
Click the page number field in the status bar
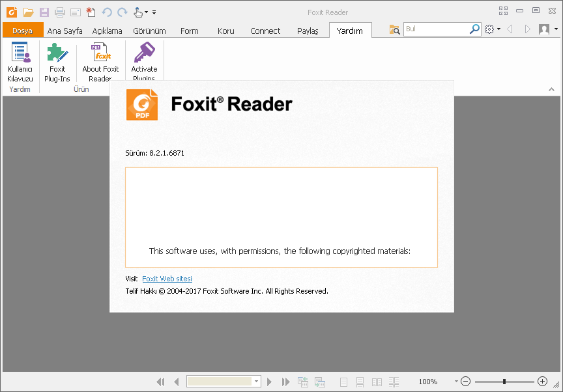(x=220, y=381)
